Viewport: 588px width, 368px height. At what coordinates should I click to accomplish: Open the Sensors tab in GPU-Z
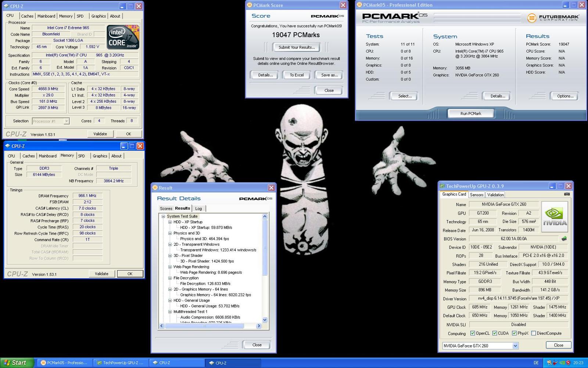tap(477, 195)
